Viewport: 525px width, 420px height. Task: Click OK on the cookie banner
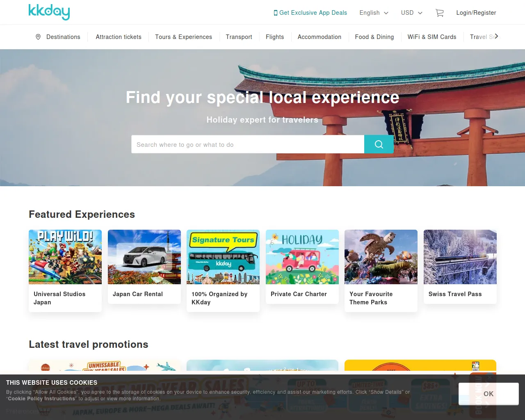pyautogui.click(x=488, y=394)
